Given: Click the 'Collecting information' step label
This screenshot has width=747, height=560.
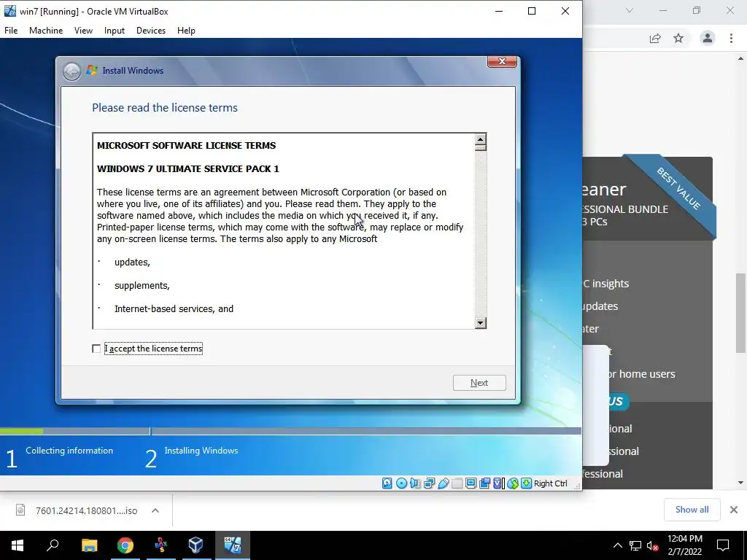Looking at the screenshot, I should [x=69, y=451].
